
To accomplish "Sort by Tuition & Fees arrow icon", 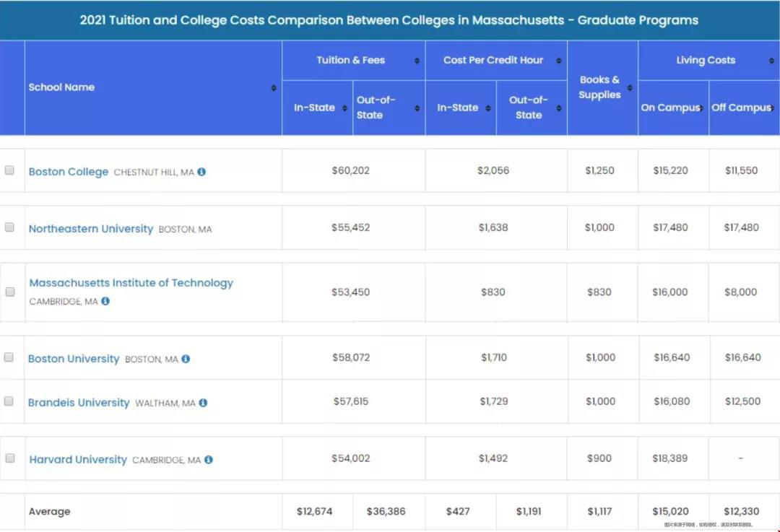I will point(417,61).
